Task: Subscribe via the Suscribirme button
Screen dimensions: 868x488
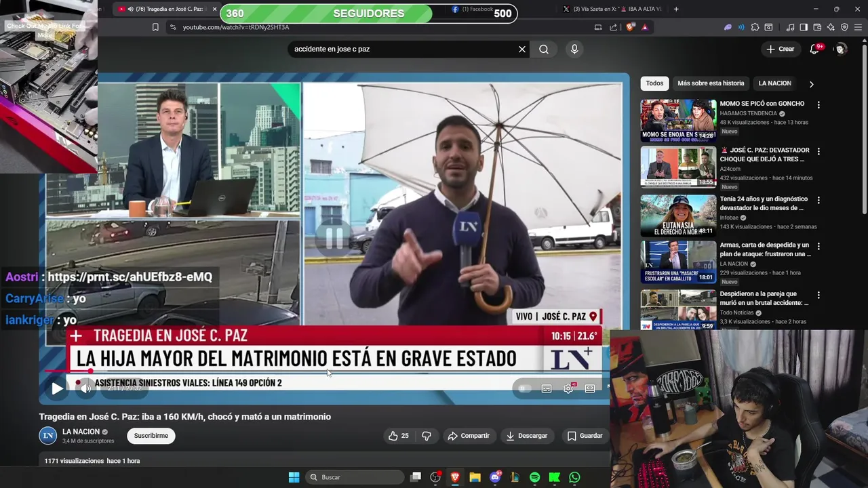Action: [x=151, y=436]
